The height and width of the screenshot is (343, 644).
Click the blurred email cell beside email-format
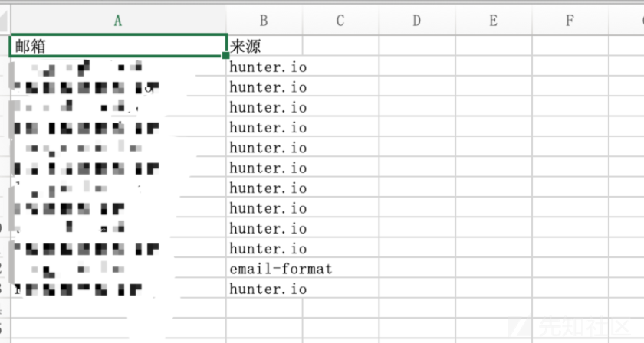pyautogui.click(x=118, y=268)
